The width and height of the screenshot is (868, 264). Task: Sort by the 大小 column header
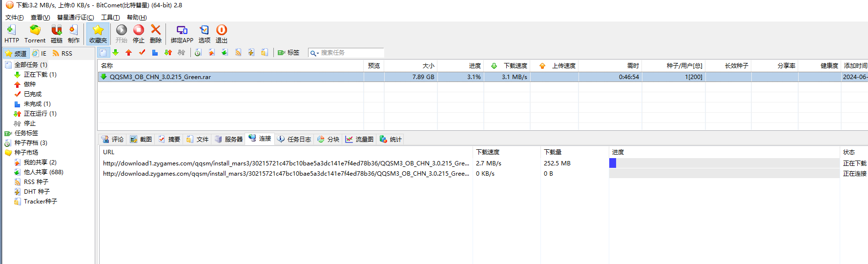pyautogui.click(x=411, y=65)
